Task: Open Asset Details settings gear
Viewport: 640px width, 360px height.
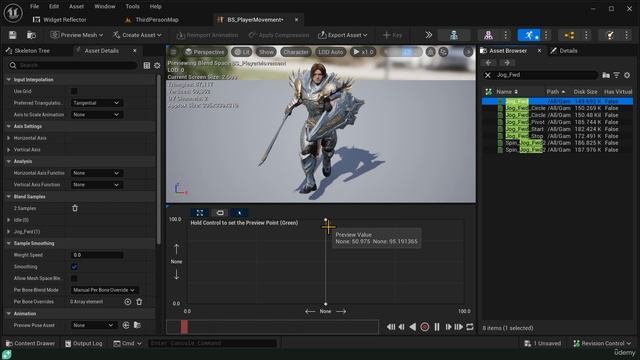Action: pos(157,65)
